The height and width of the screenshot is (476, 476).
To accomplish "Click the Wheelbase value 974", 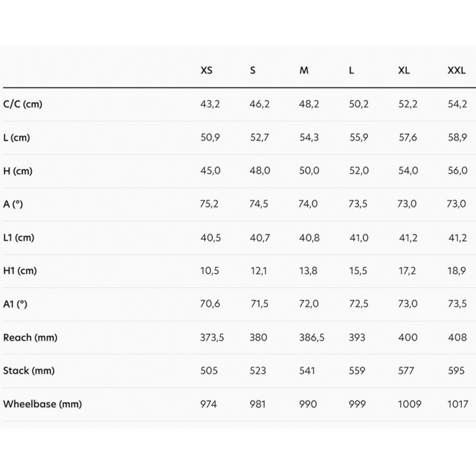I will (209, 404).
